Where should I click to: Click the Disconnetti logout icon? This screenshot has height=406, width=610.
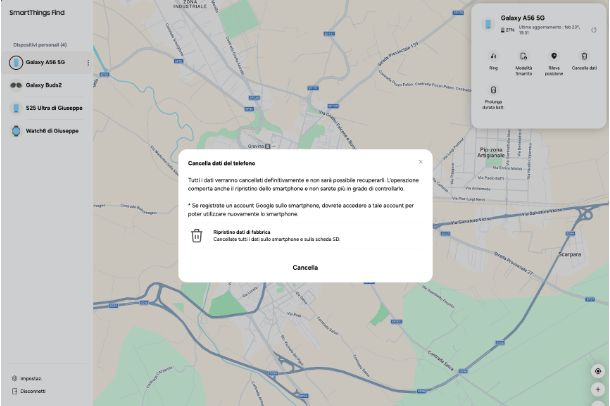pos(14,391)
